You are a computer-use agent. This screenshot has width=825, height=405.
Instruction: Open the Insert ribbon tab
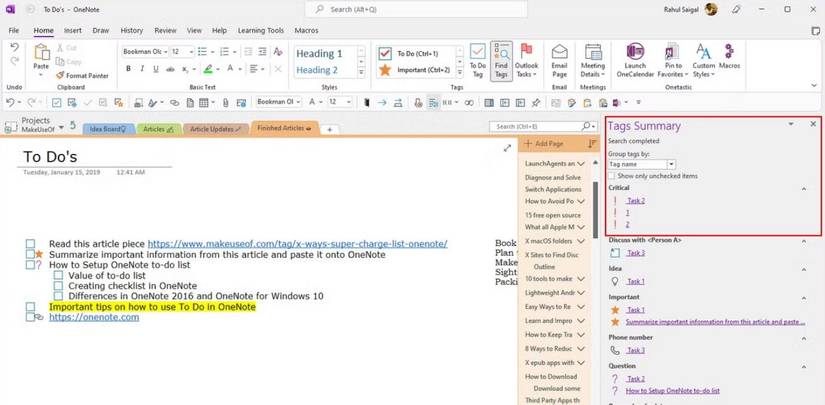coord(72,30)
